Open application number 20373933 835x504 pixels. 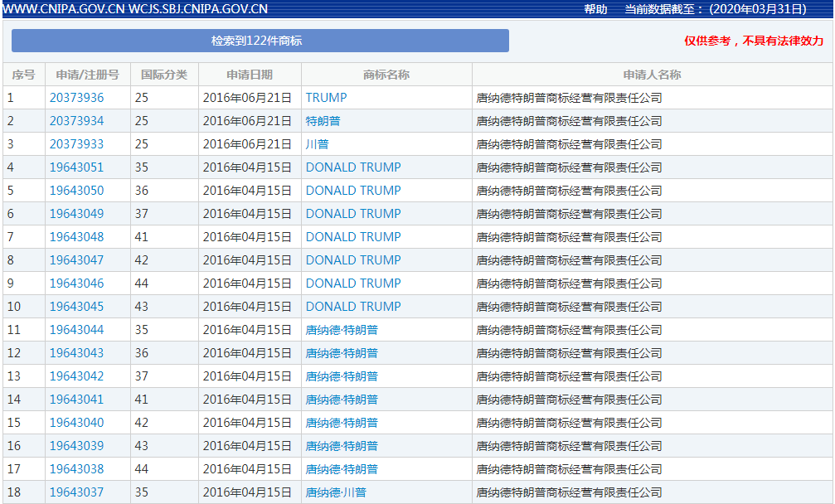76,144
